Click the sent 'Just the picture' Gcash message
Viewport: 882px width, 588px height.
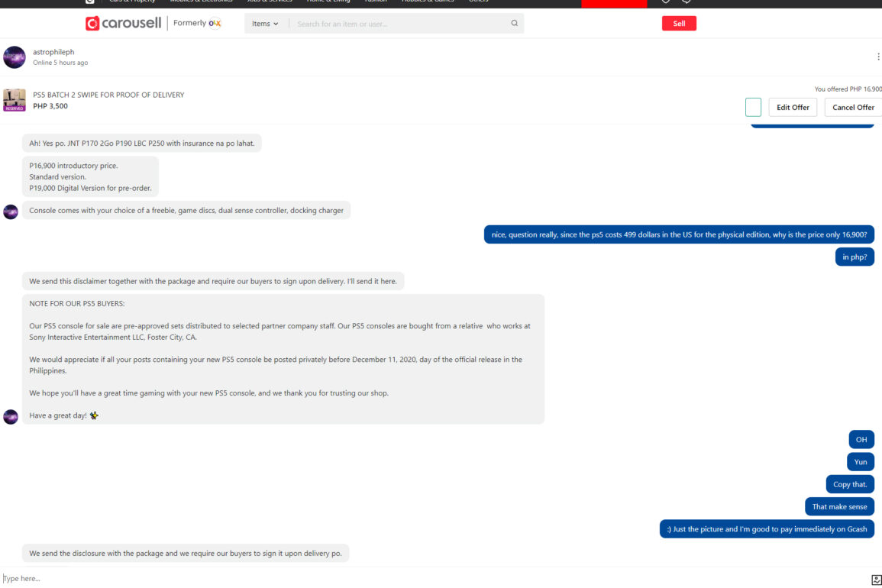click(767, 529)
